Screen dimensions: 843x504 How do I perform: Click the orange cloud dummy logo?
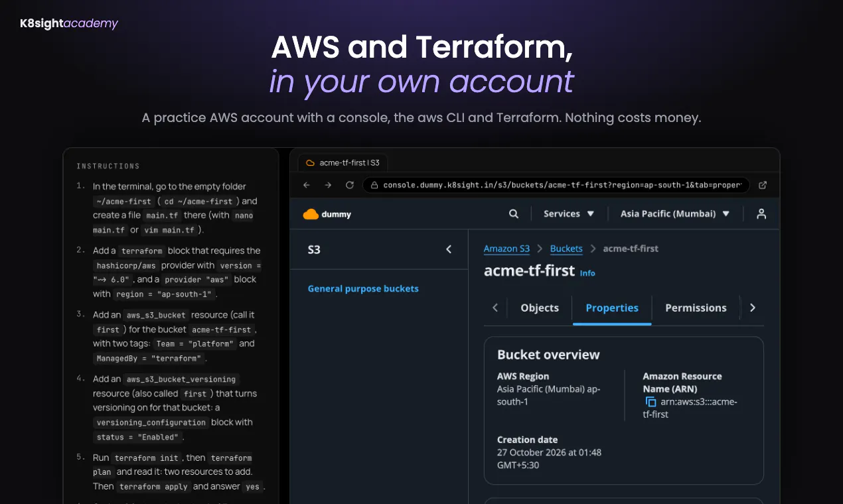point(327,214)
